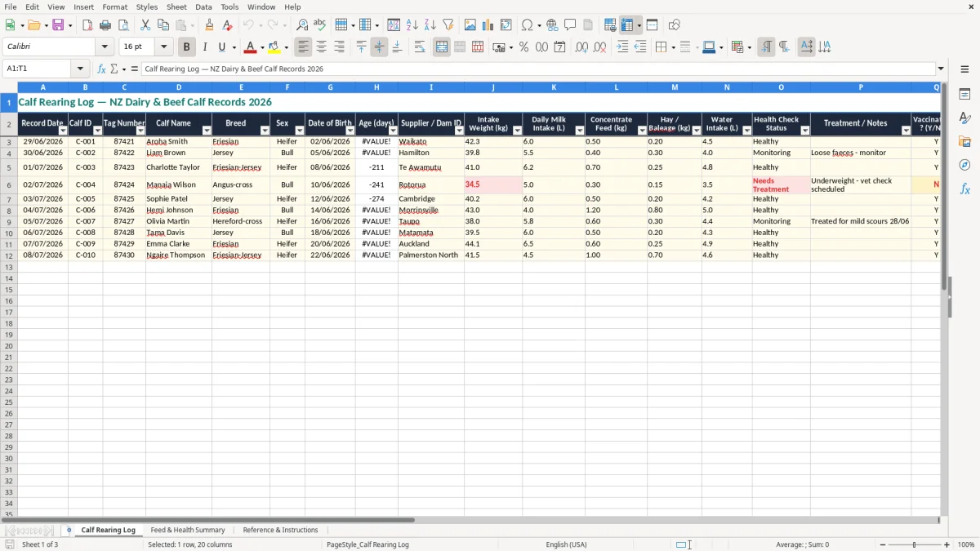Run Spelling check from the toolbar
980x551 pixels.
click(x=320, y=25)
